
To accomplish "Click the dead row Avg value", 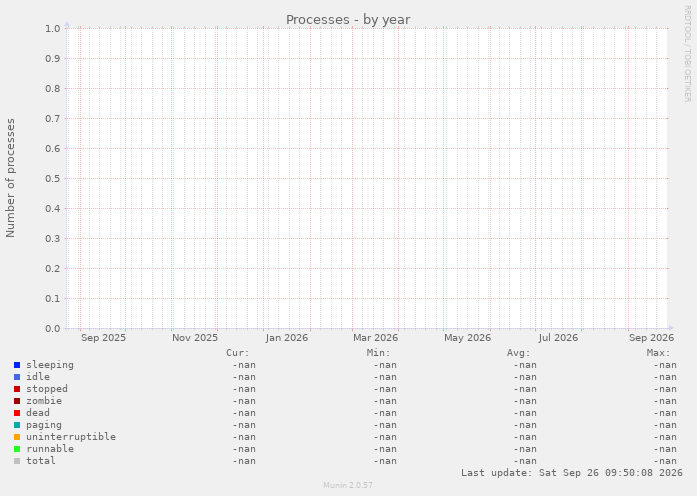I will [x=525, y=413].
